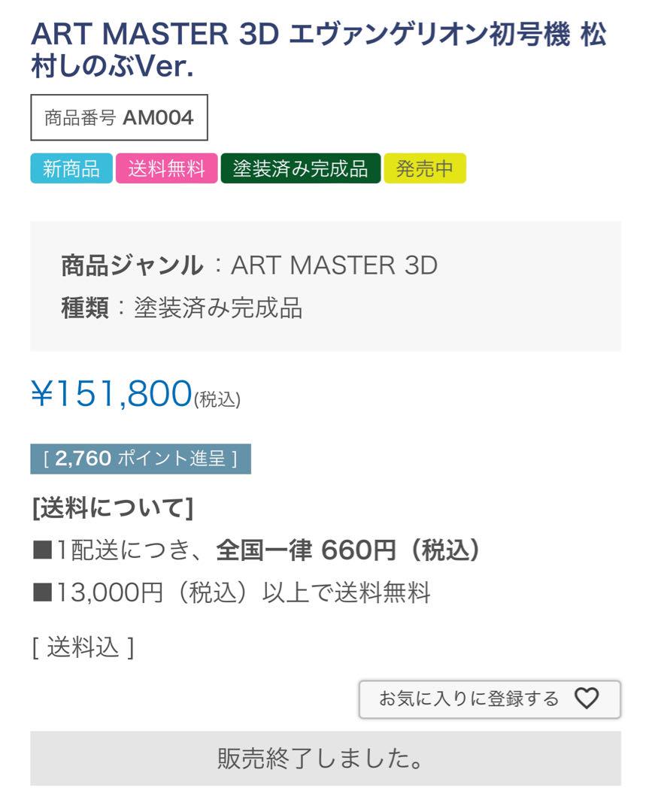Select the 発売中 yellow tag
This screenshot has height=812, width=652.
pos(425,168)
